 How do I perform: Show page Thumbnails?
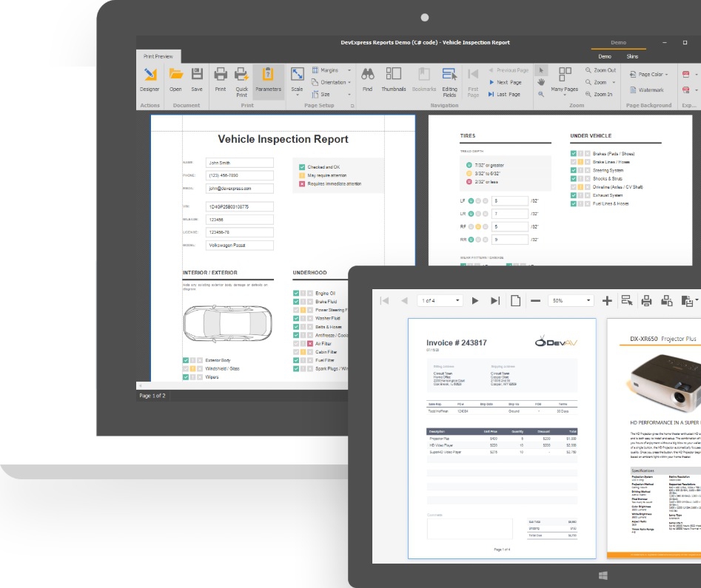[x=393, y=80]
